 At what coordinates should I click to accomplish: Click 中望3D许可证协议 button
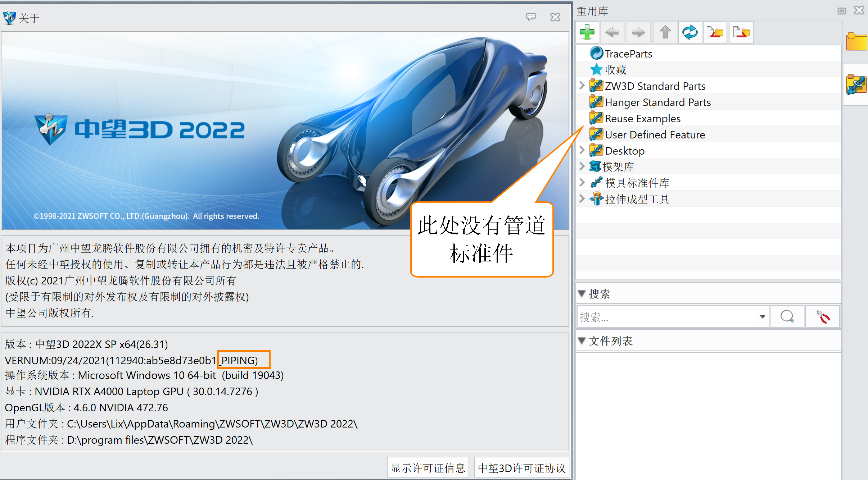click(x=521, y=468)
